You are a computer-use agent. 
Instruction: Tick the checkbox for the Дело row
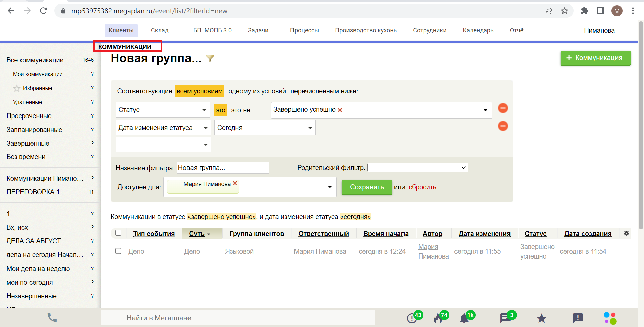pos(118,251)
